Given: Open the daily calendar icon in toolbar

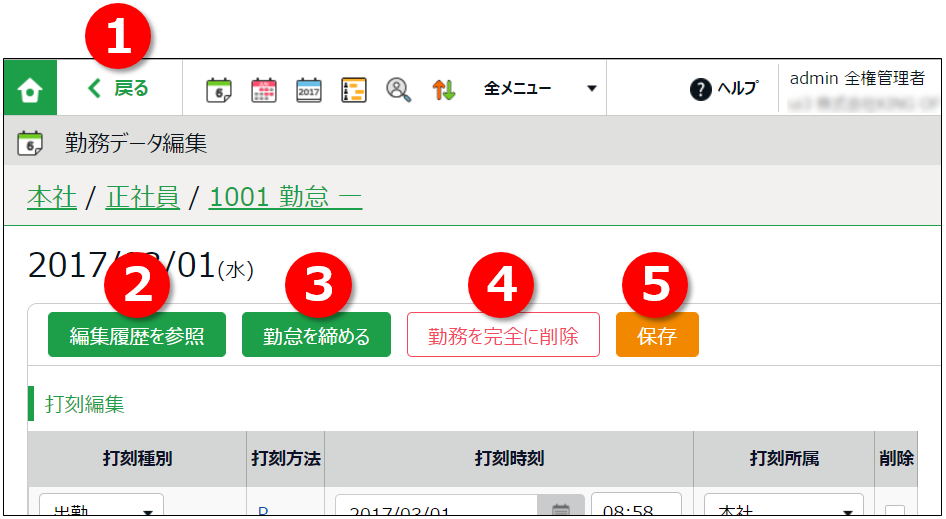Looking at the screenshot, I should [x=219, y=89].
